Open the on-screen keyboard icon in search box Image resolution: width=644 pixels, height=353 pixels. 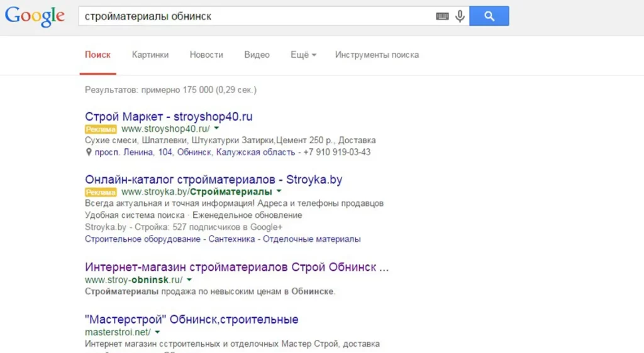pos(442,16)
